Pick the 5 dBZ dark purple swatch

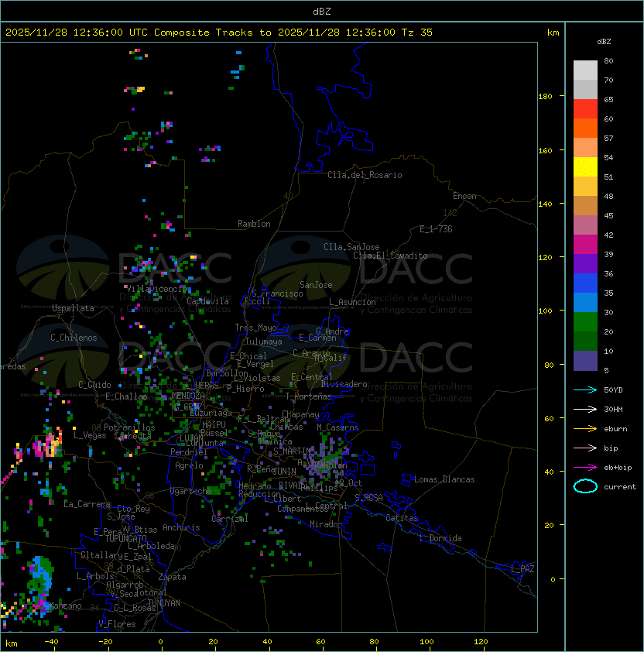pos(585,361)
